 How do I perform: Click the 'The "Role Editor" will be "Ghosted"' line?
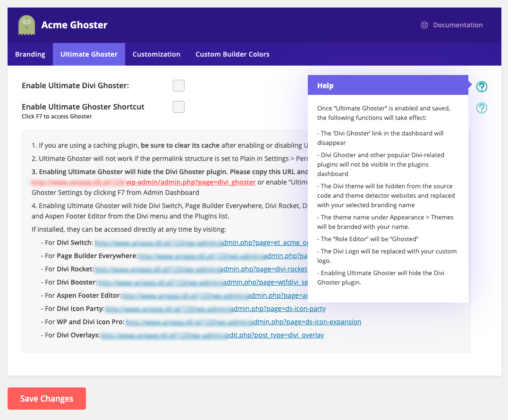[368, 239]
